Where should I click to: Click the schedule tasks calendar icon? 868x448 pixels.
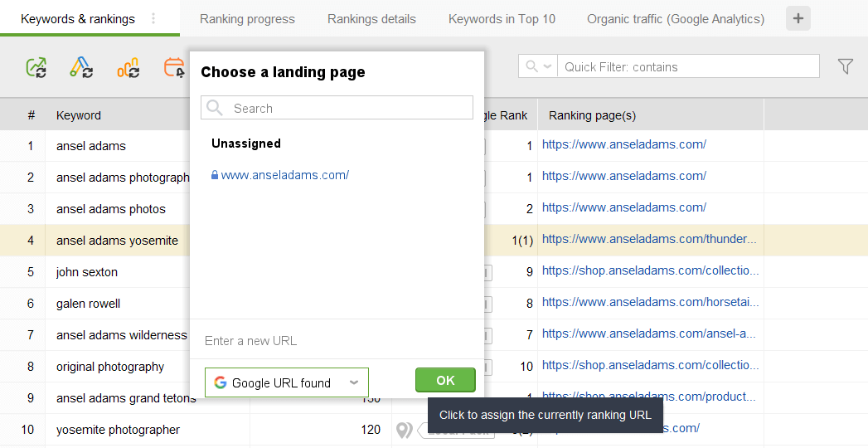(x=175, y=67)
